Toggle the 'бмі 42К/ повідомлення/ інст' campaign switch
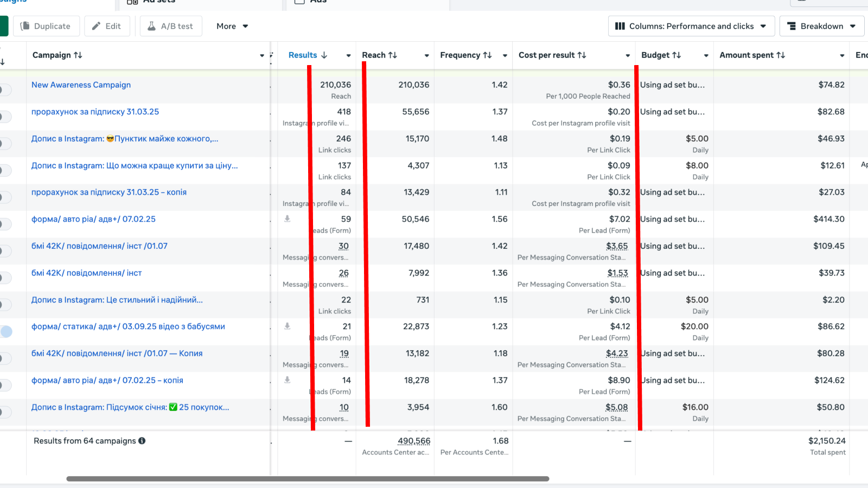The width and height of the screenshot is (868, 488). (5, 278)
